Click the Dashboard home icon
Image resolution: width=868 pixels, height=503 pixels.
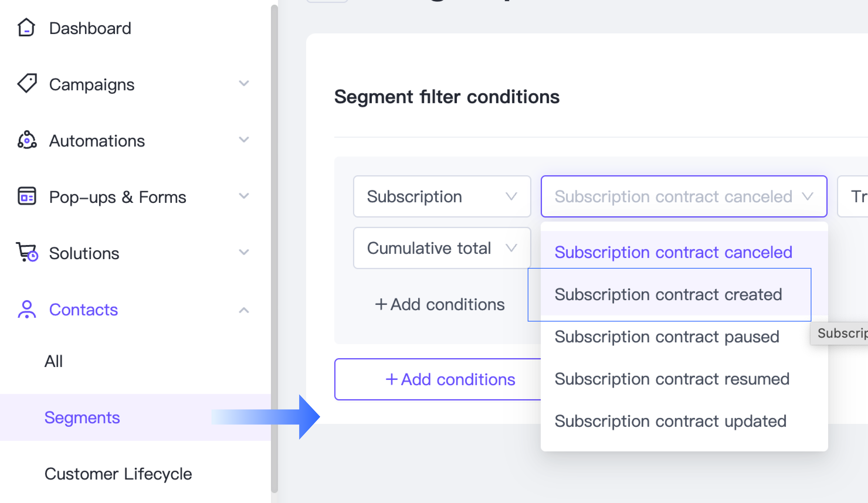point(26,28)
